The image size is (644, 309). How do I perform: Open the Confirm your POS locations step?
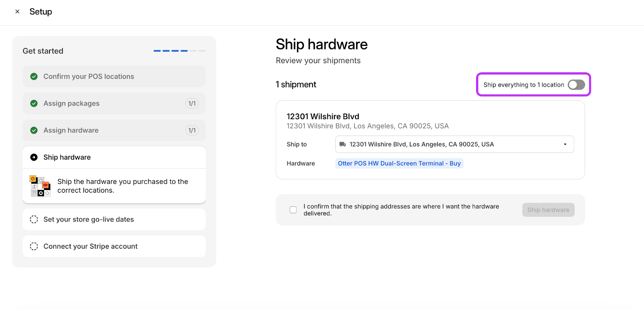[89, 76]
